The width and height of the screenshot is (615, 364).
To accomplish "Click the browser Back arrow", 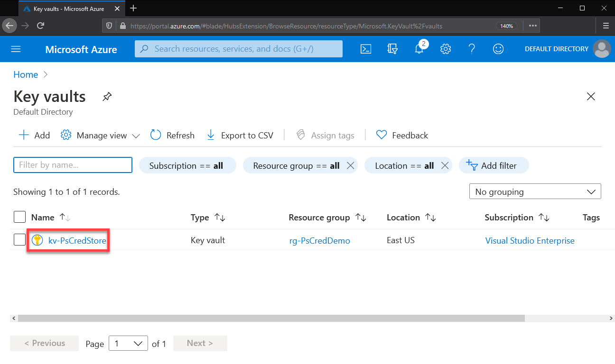I will [x=10, y=26].
